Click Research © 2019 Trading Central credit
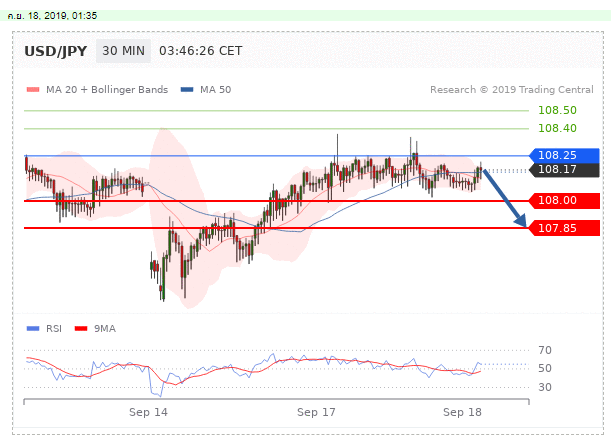Image resolution: width=611 pixels, height=445 pixels. [512, 90]
